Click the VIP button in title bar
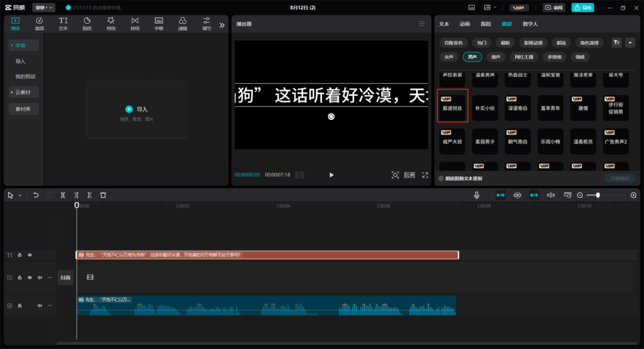Image resolution: width=644 pixels, height=349 pixels. tap(519, 7)
